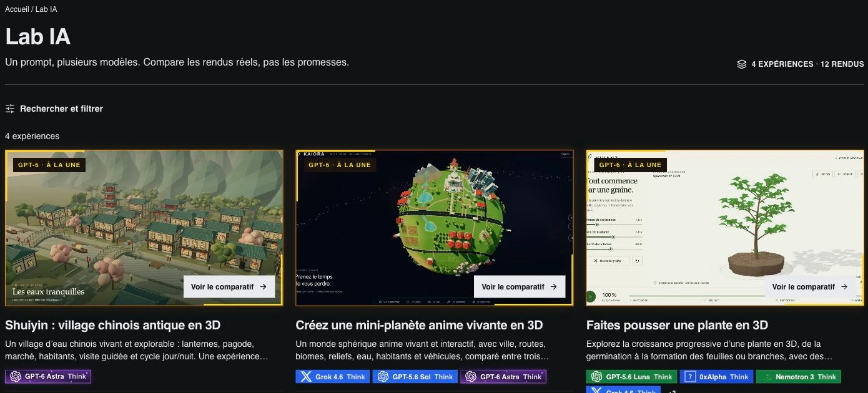
Task: Click question mark icon on 0xAlpha tag
Action: (x=690, y=377)
